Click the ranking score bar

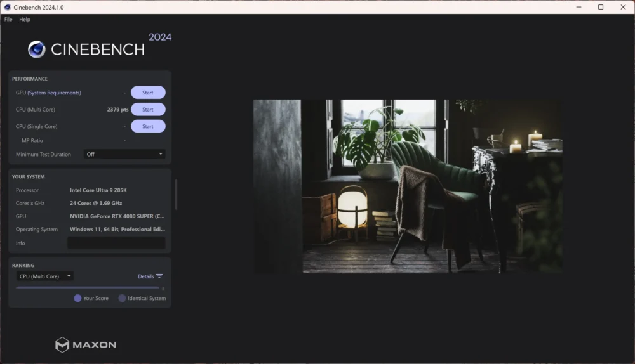88,287
